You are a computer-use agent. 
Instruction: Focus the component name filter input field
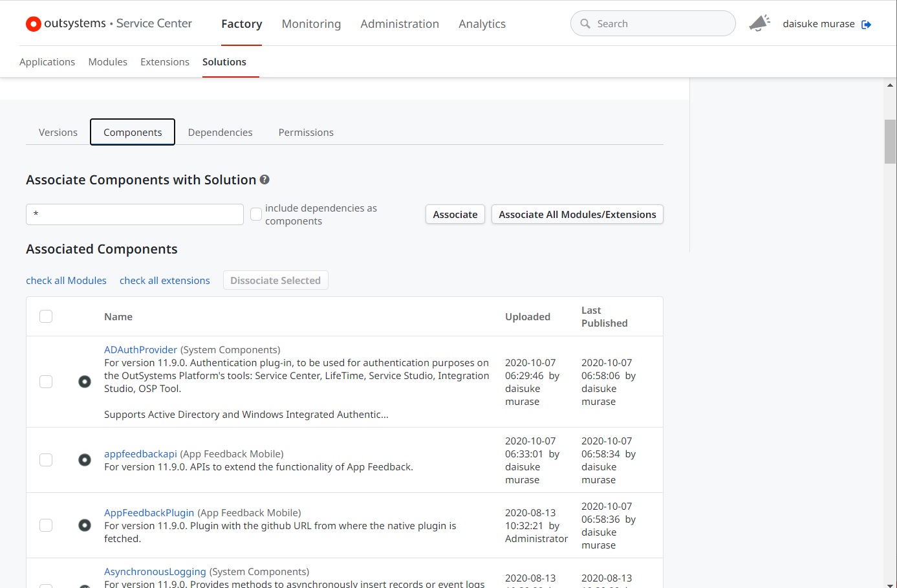coord(135,214)
